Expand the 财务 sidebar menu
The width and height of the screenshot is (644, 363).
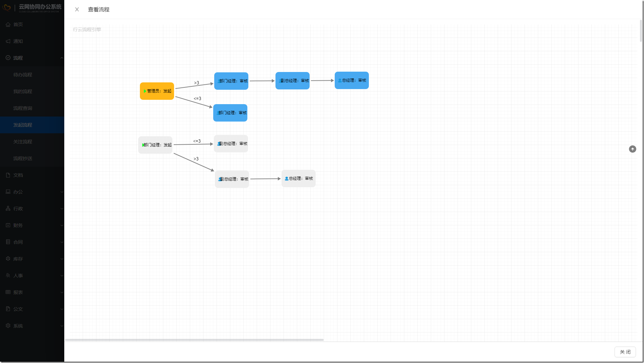pos(32,225)
